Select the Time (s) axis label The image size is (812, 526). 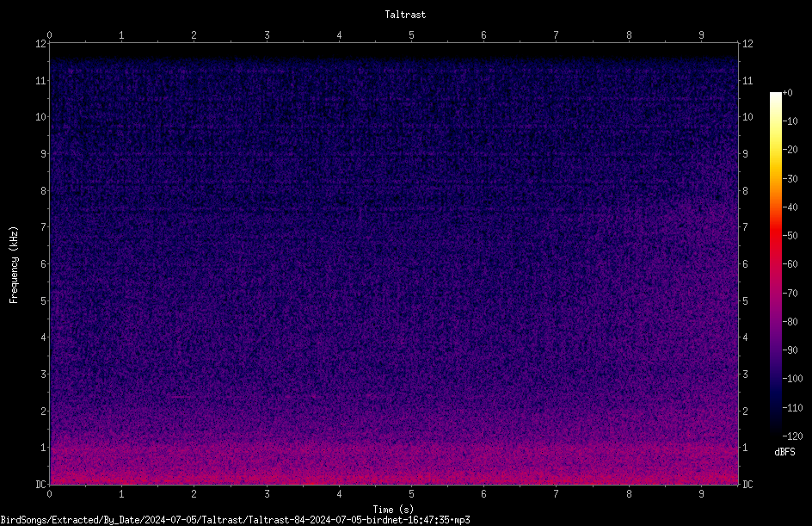coord(393,510)
